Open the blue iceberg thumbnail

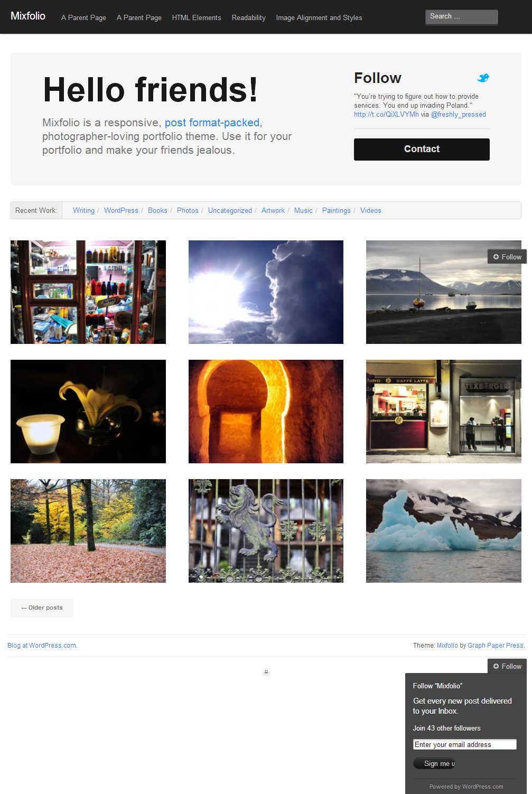(x=444, y=531)
